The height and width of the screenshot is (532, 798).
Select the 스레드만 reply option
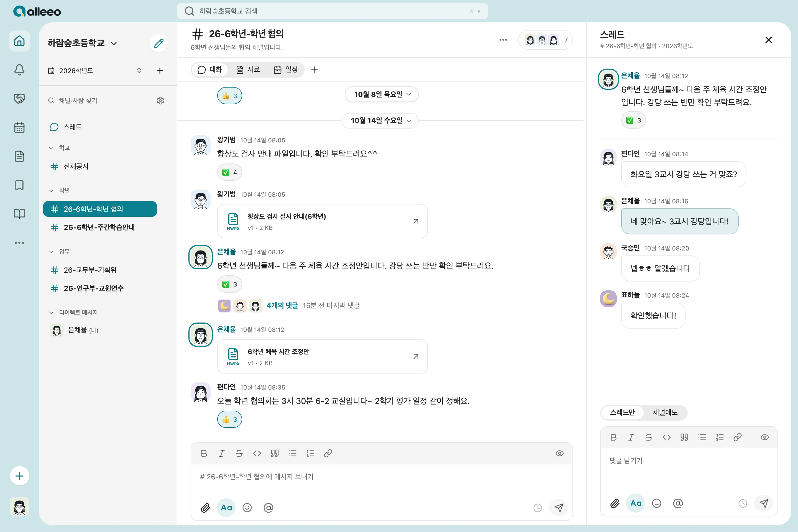[x=622, y=413]
